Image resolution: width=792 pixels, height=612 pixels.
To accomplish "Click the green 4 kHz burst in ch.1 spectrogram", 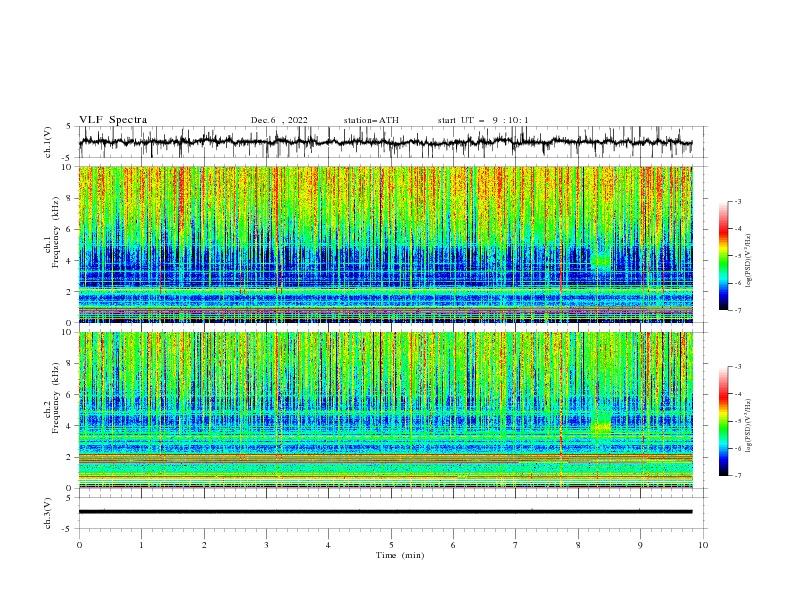I will coord(601,261).
